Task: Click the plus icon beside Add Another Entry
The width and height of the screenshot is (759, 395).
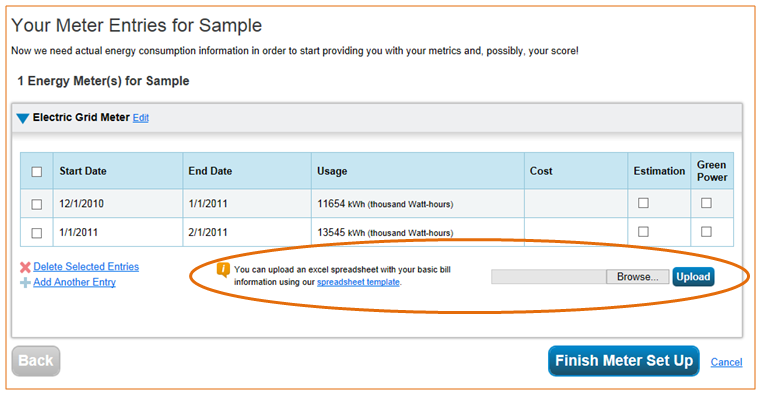Action: coord(25,283)
